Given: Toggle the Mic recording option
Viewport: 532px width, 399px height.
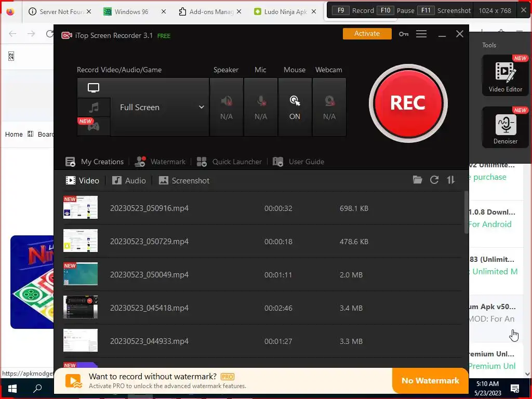Looking at the screenshot, I should point(261,107).
